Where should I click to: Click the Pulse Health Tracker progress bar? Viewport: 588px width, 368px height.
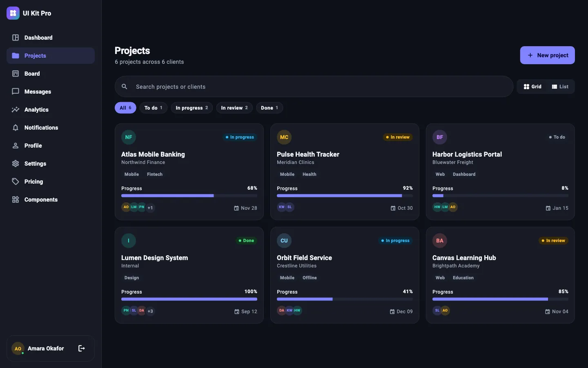point(345,196)
